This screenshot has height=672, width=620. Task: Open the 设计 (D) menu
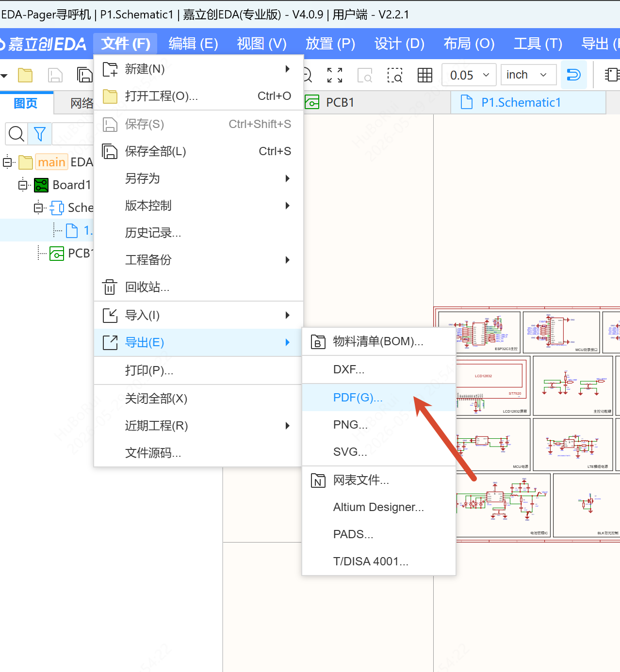[x=399, y=44]
